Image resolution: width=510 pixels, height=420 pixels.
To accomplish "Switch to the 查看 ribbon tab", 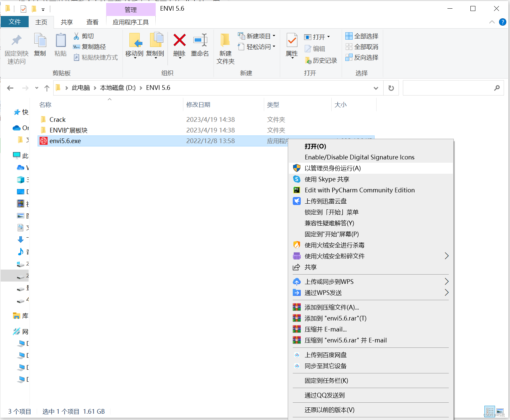I will [x=92, y=22].
